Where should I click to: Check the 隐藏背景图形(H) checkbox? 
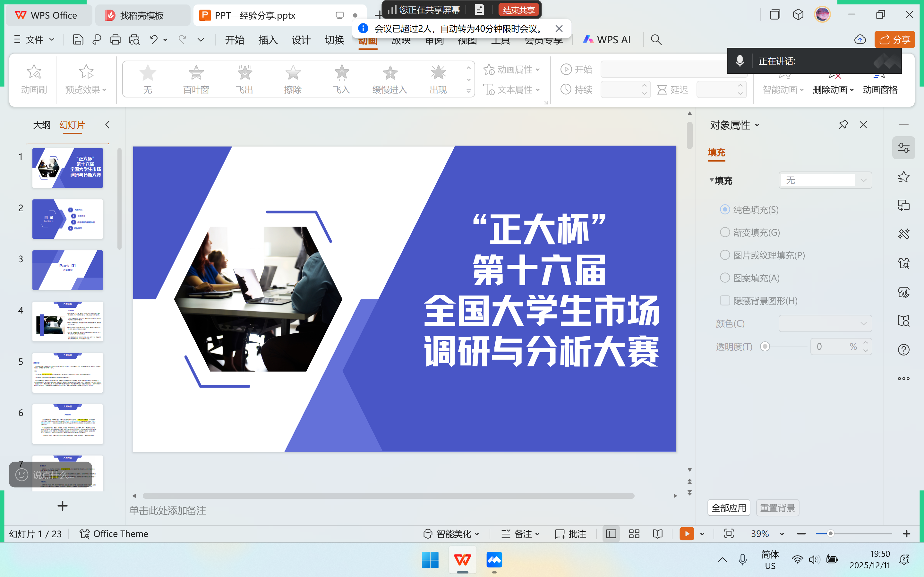(725, 301)
